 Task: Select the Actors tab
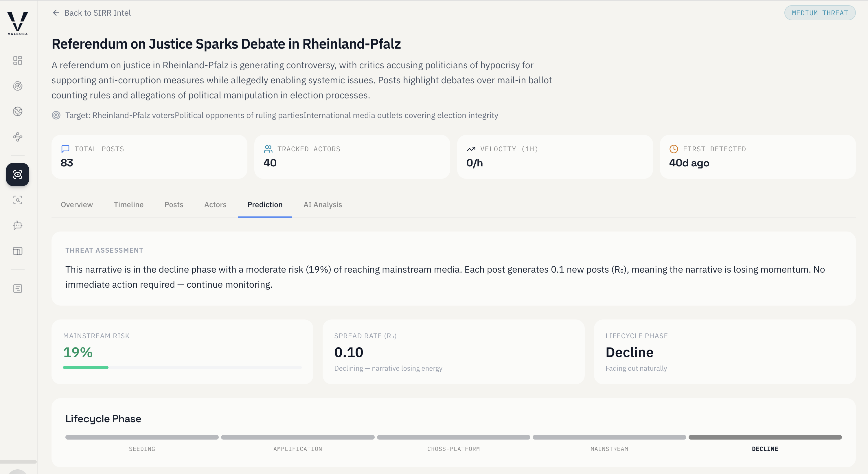click(x=215, y=205)
